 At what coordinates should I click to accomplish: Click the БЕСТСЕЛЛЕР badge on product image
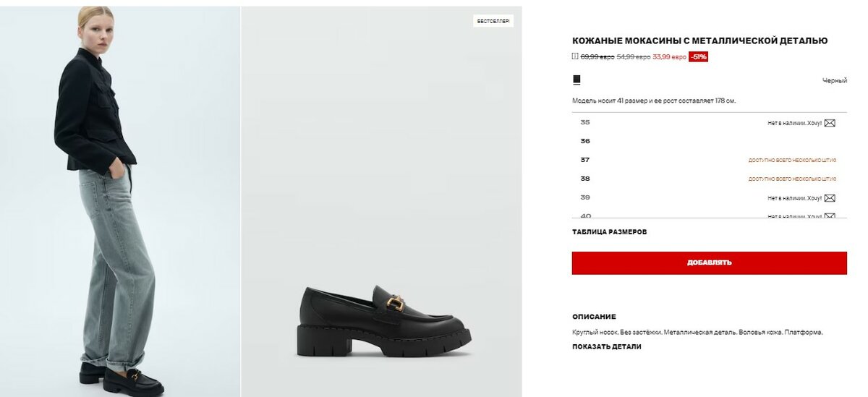[493, 22]
